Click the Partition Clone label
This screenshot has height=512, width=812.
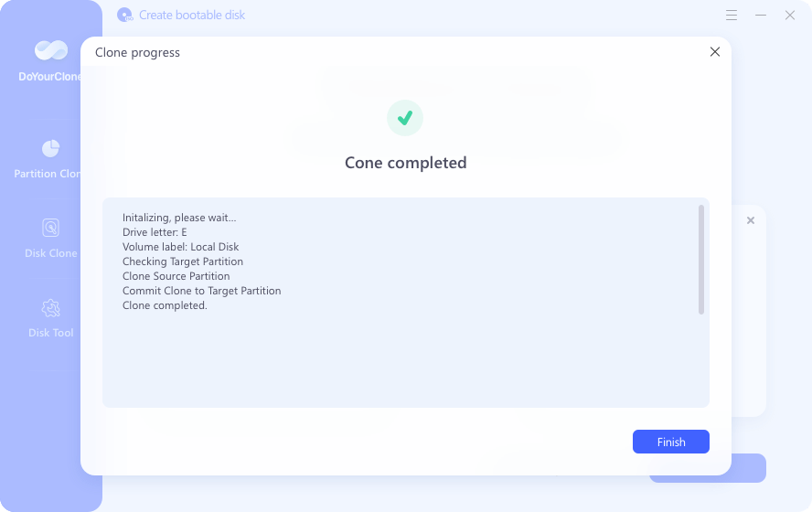[x=48, y=174]
